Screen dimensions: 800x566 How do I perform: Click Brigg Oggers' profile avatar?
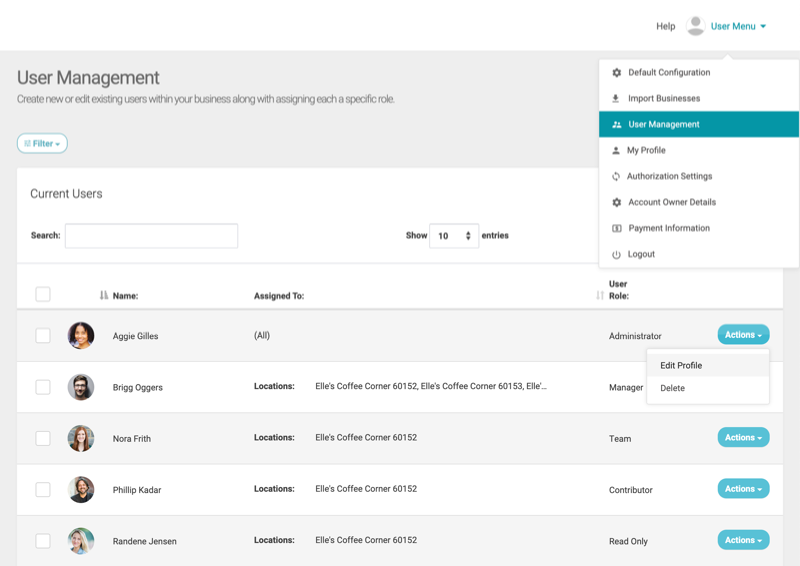tap(81, 387)
